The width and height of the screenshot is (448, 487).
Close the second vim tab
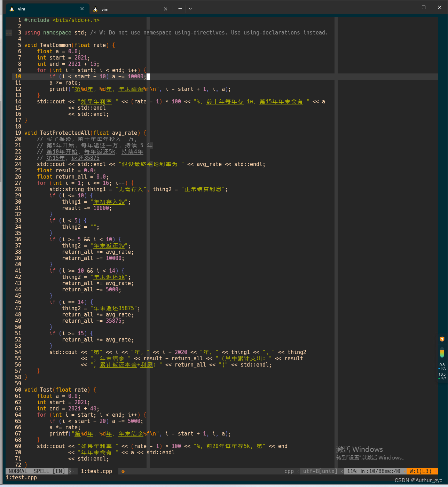(166, 9)
